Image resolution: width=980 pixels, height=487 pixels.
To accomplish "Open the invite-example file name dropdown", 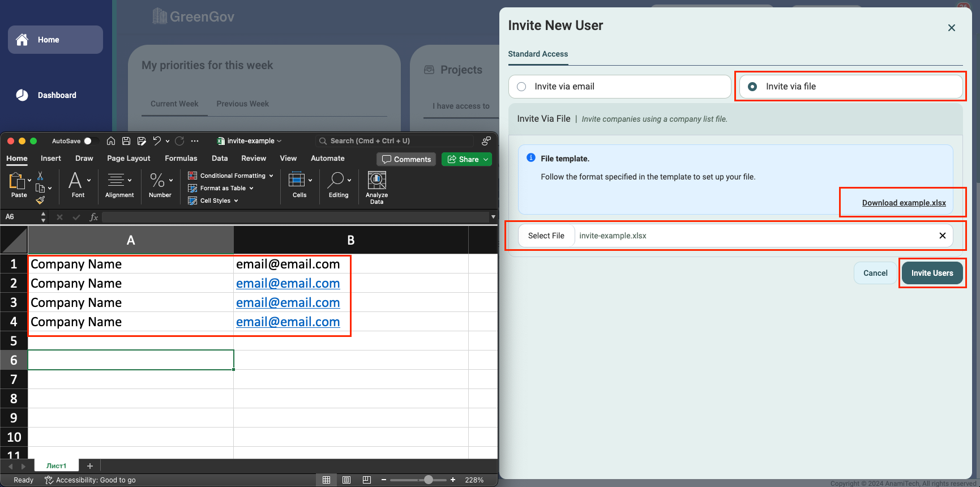I will (279, 141).
